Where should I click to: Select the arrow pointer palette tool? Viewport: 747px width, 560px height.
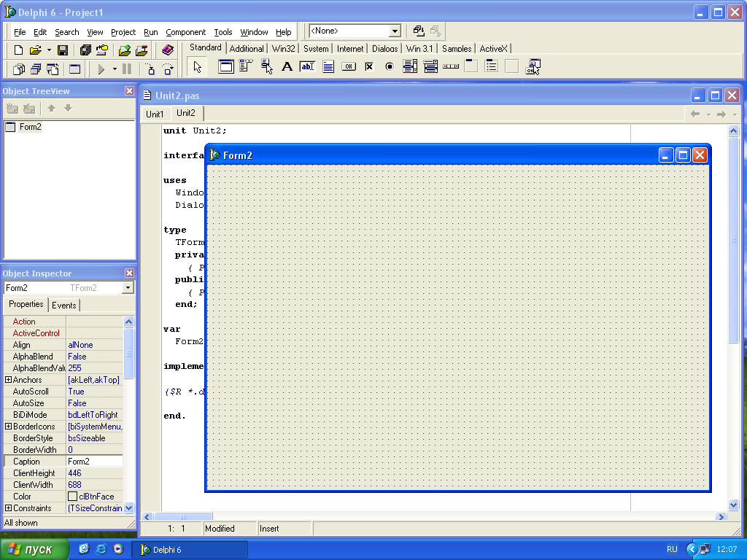coord(197,67)
